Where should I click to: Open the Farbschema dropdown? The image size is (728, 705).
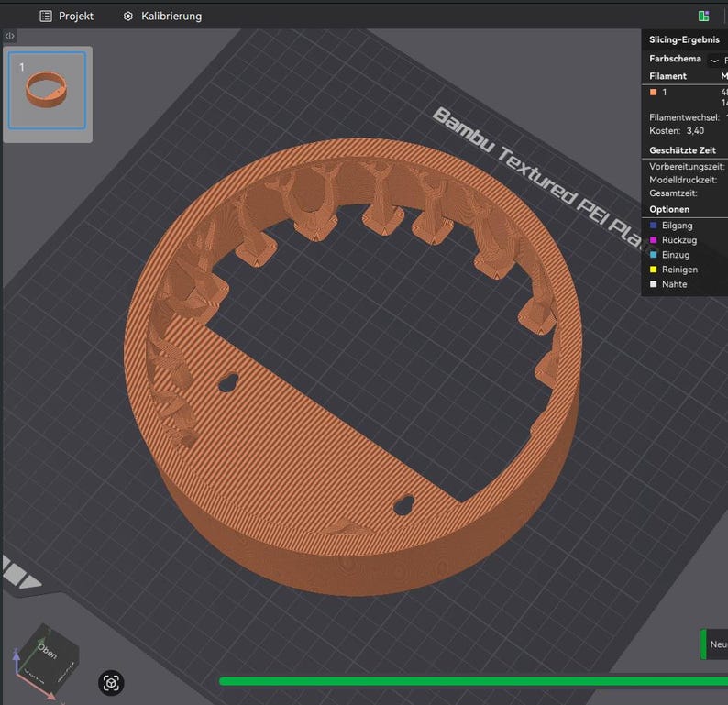pos(714,61)
